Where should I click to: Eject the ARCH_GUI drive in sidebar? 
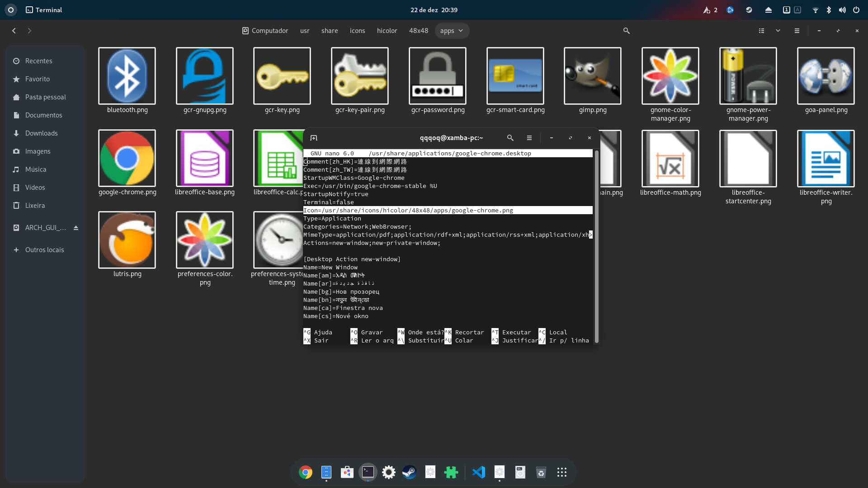coord(76,228)
